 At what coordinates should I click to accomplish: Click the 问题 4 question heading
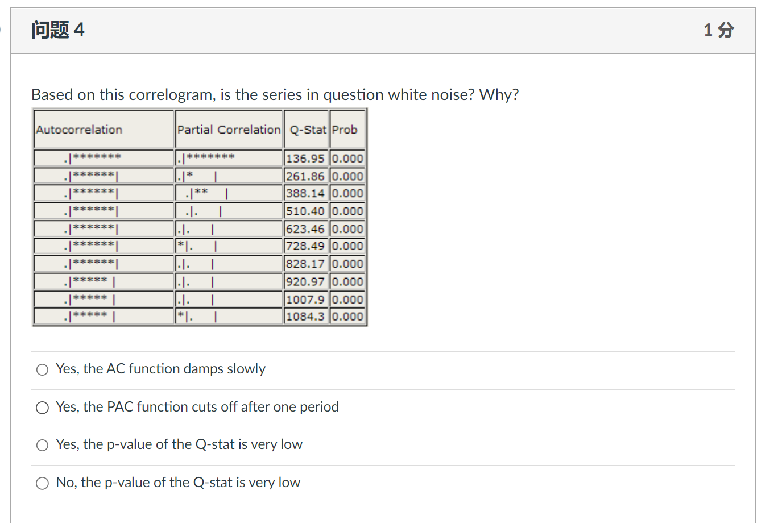(x=57, y=30)
